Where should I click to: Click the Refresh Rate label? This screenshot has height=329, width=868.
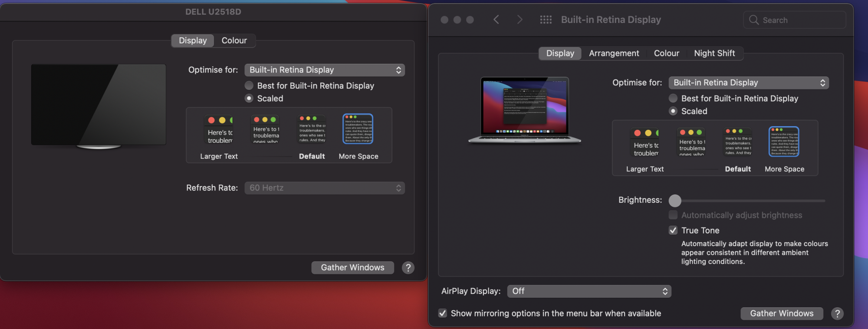coord(212,188)
